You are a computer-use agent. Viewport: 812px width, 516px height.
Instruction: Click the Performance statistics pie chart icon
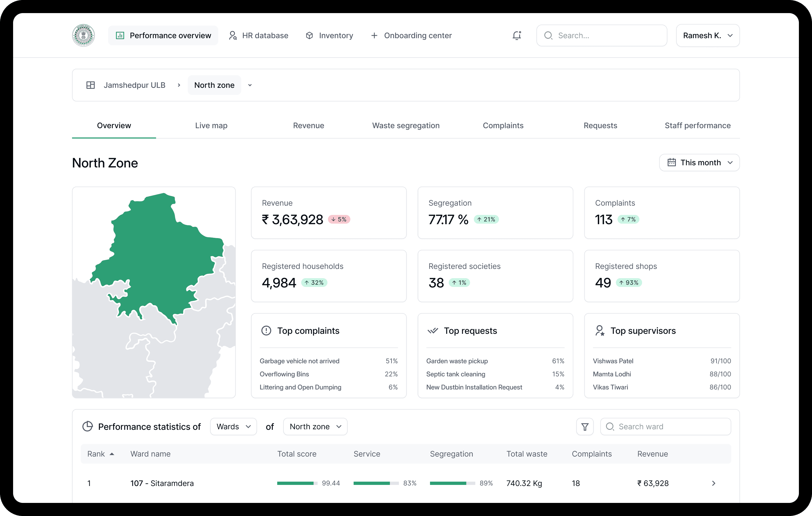pos(88,426)
